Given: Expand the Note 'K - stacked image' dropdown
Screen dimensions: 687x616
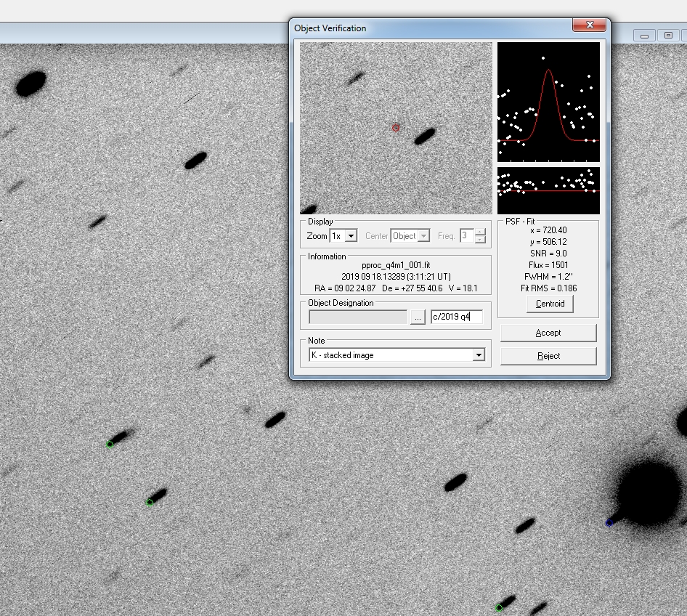Looking at the screenshot, I should tap(479, 355).
